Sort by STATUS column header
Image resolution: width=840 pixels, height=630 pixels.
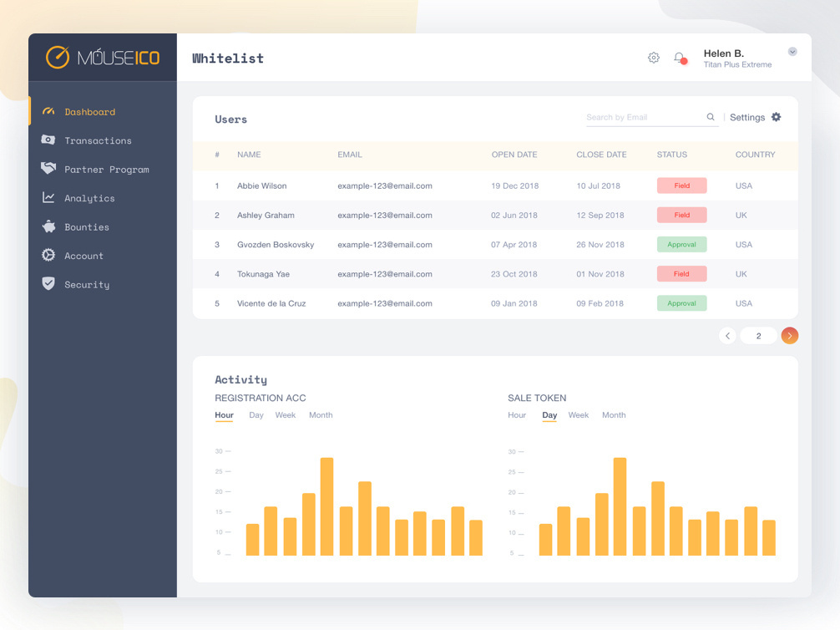click(x=672, y=155)
